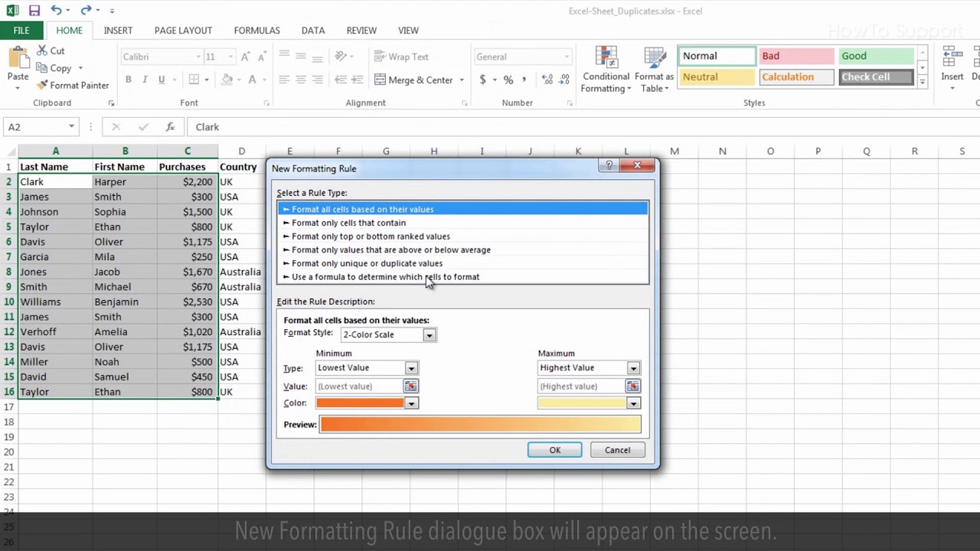
Task: Click OK in the New Formatting Rule dialog
Action: [554, 450]
